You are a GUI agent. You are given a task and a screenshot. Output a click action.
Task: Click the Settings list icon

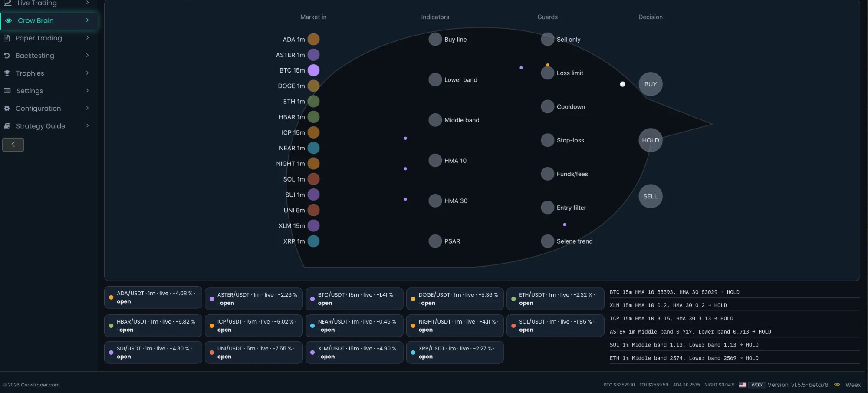click(x=7, y=91)
